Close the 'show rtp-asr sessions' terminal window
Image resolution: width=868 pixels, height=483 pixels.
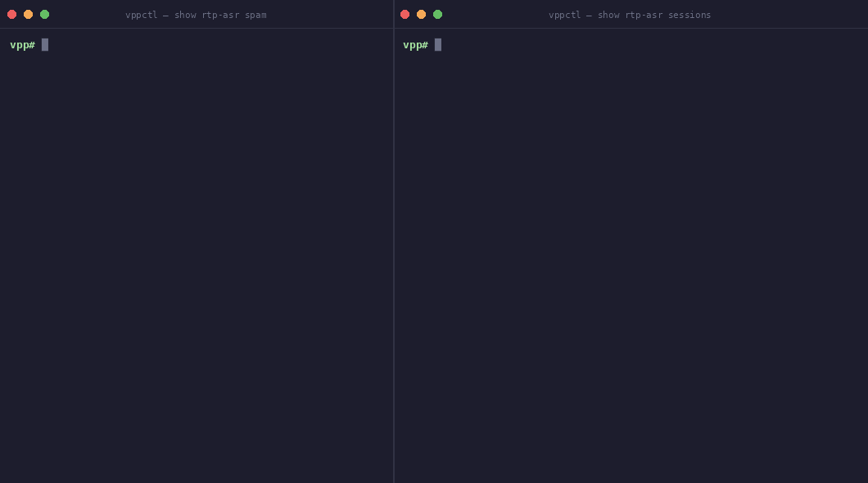point(405,15)
